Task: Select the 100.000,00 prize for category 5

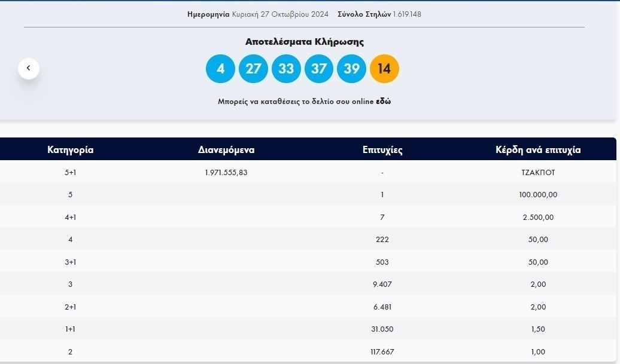Action: (x=538, y=195)
